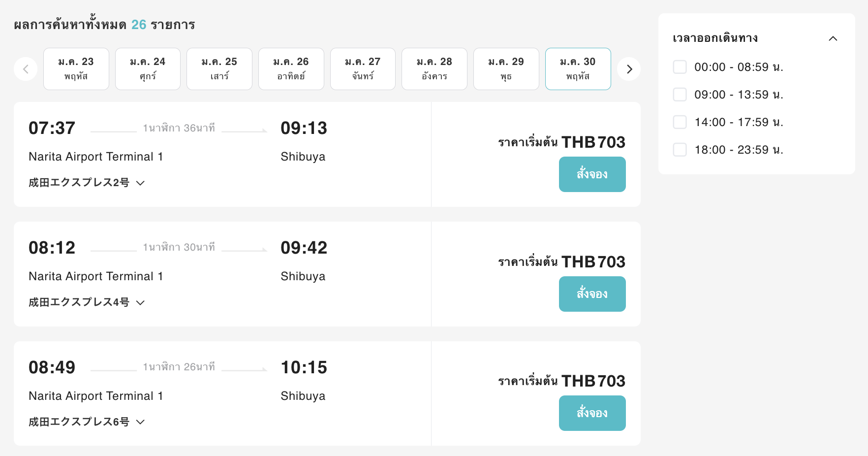Screen dimensions: 868x456
Task: Click the right arrow to see more dates
Action: (x=629, y=69)
